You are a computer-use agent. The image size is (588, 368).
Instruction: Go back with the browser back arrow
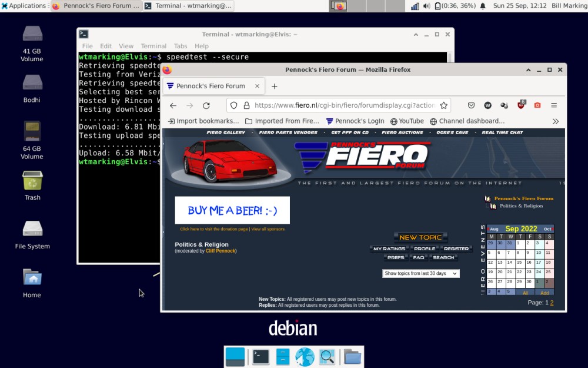click(x=173, y=106)
